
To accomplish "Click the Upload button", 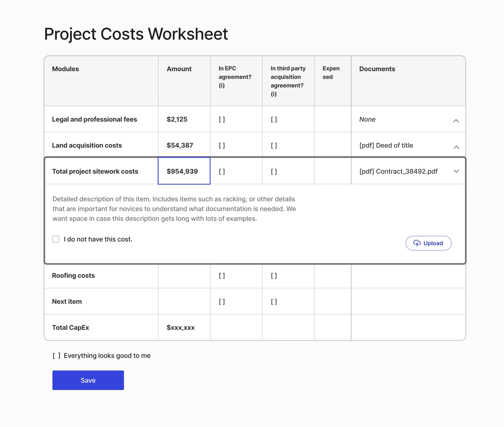I will pos(428,243).
